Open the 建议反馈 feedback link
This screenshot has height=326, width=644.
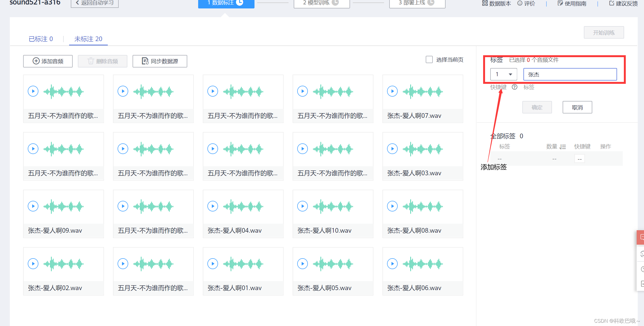point(623,3)
